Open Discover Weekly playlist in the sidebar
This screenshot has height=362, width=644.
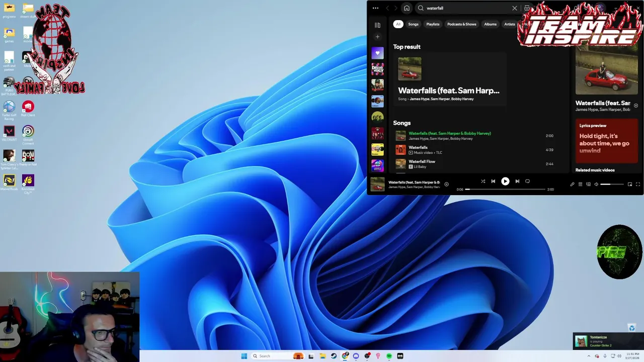coord(377,69)
